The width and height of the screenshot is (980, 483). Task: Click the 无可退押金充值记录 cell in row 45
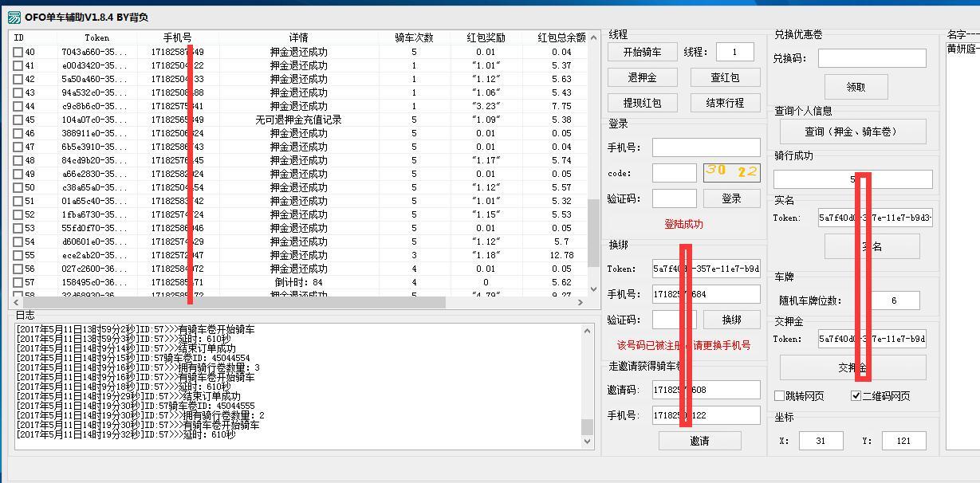[298, 120]
